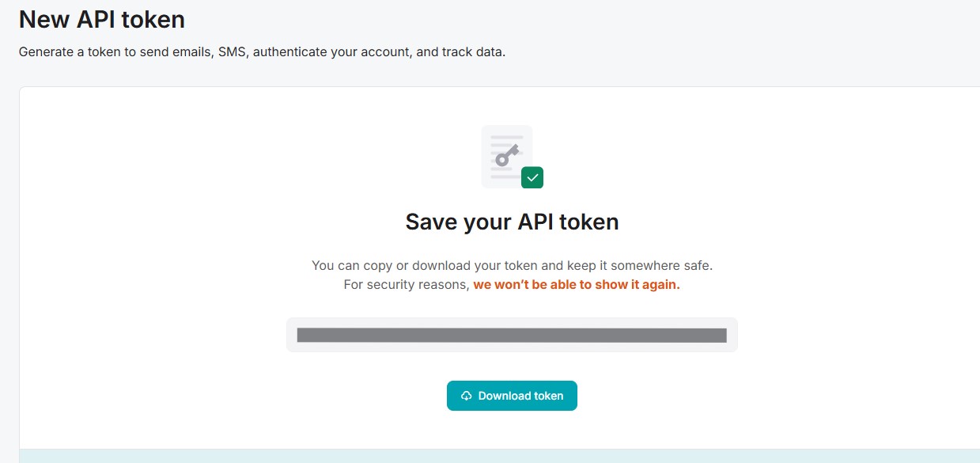Click the "For security reasons," text

[x=407, y=284]
